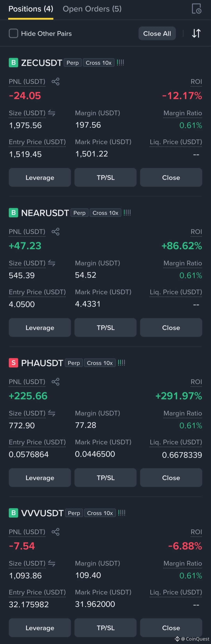Swap size unit icon for PHAUSDT

point(52,413)
